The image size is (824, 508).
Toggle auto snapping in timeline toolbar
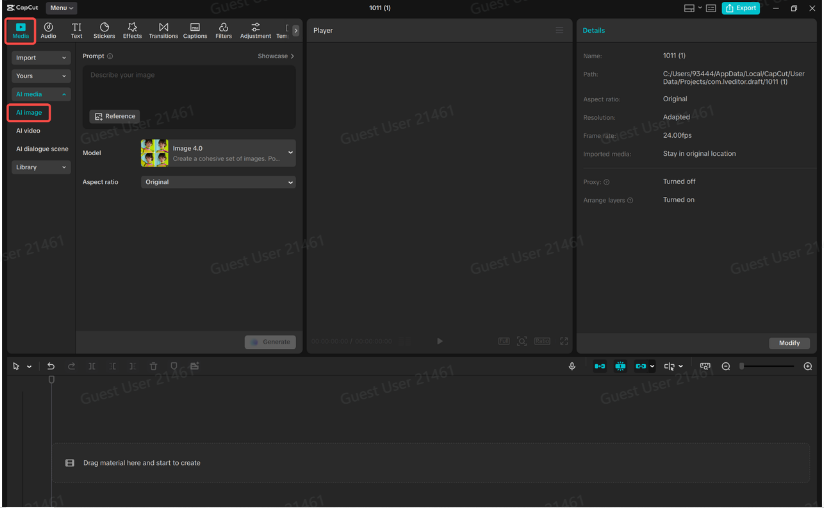coord(620,367)
